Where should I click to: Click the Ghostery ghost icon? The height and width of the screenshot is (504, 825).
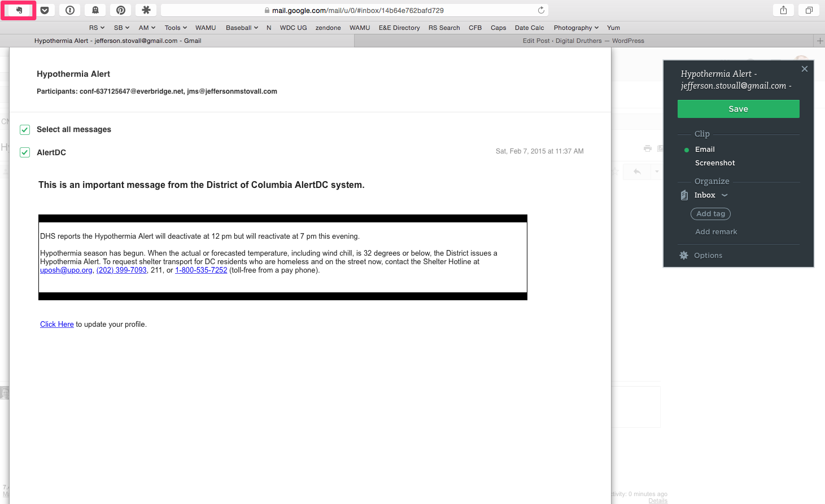tap(95, 10)
